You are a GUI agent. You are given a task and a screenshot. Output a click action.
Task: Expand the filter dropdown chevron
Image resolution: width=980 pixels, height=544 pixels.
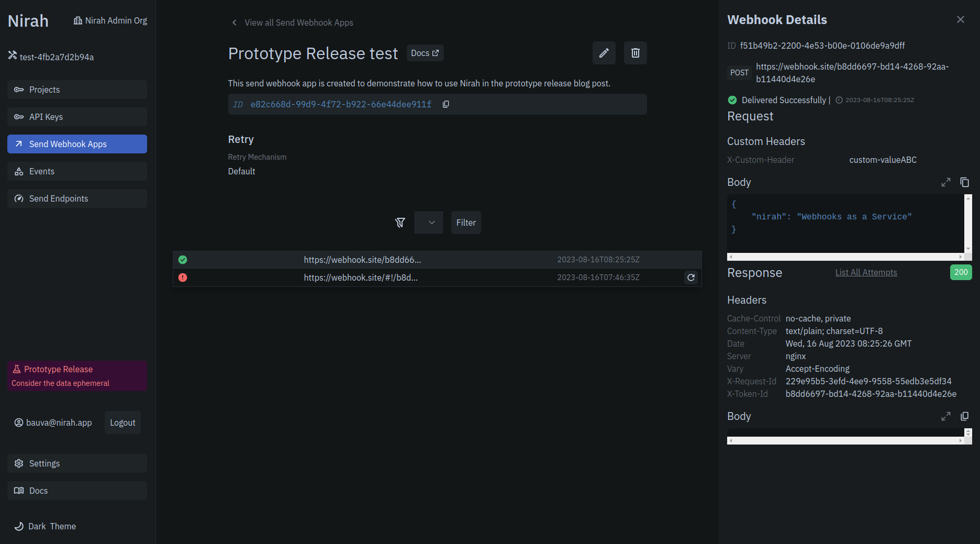[x=428, y=223]
